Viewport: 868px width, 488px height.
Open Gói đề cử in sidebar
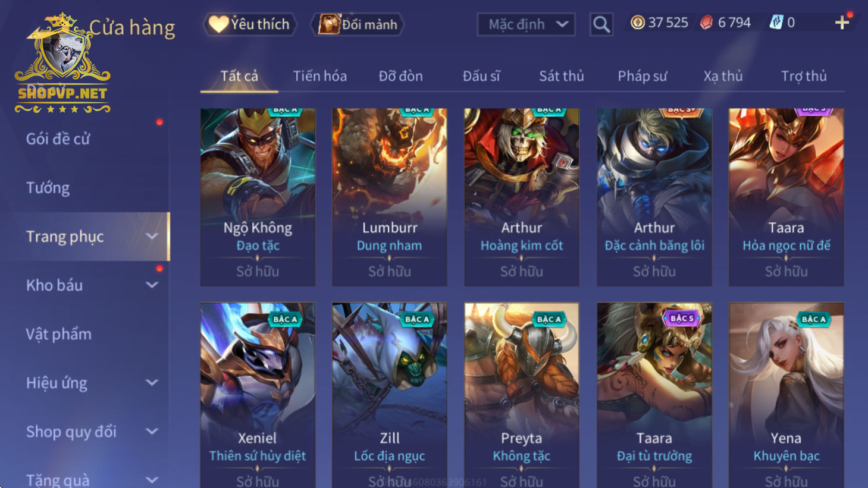(x=58, y=139)
